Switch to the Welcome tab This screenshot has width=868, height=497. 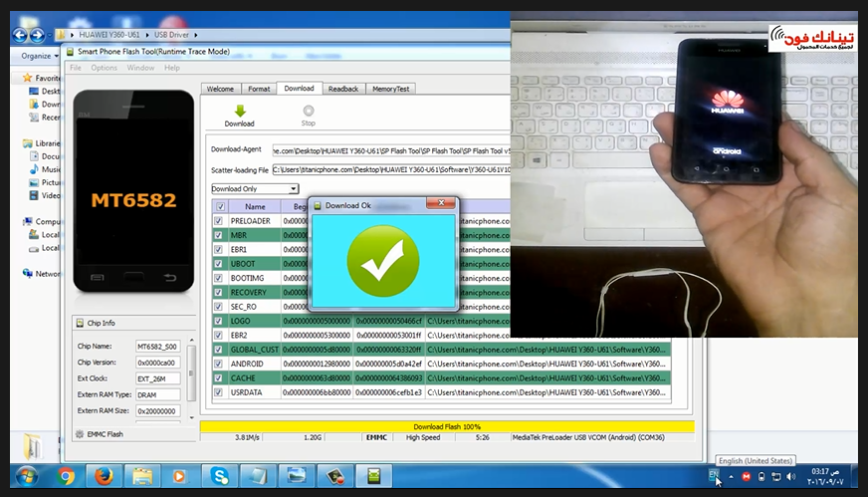point(220,89)
